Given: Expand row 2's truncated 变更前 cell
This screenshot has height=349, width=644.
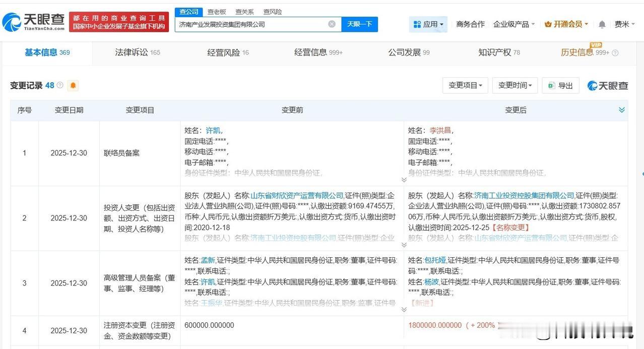Looking at the screenshot, I should click(403, 244).
